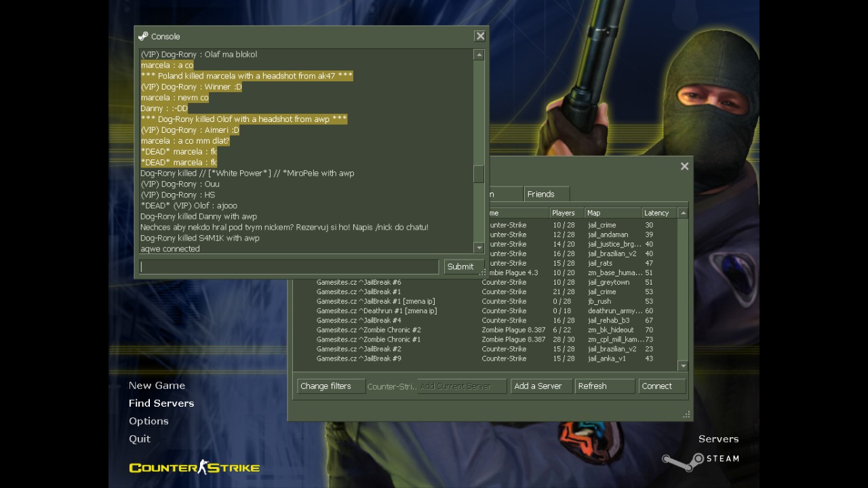Screen dimensions: 868x488
Task: Click console line '(VIP) Dog-Rony : Olaf ma blokol'
Action: pos(199,54)
